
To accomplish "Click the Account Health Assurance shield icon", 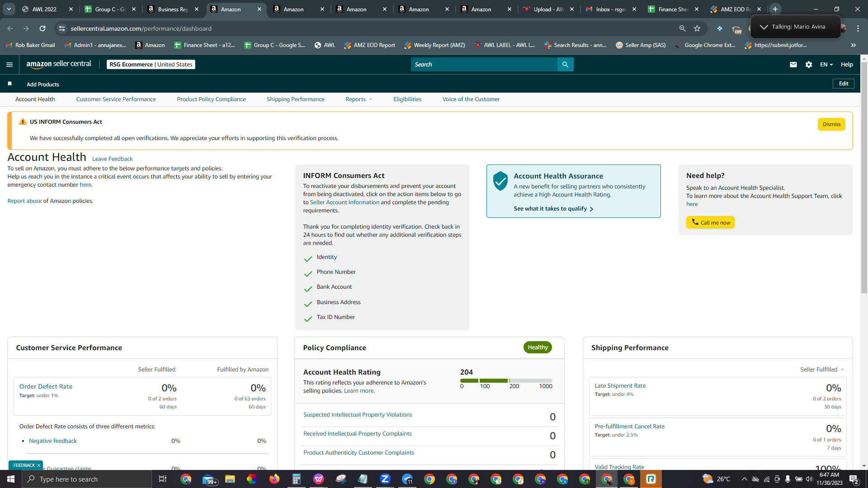I will [x=500, y=181].
